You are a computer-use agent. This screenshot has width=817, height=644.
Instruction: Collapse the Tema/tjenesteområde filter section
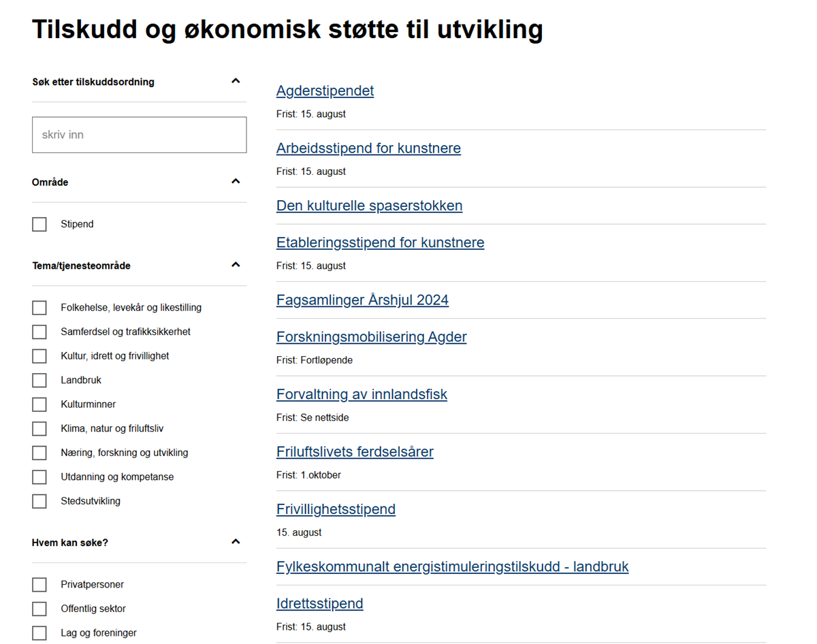(x=236, y=265)
